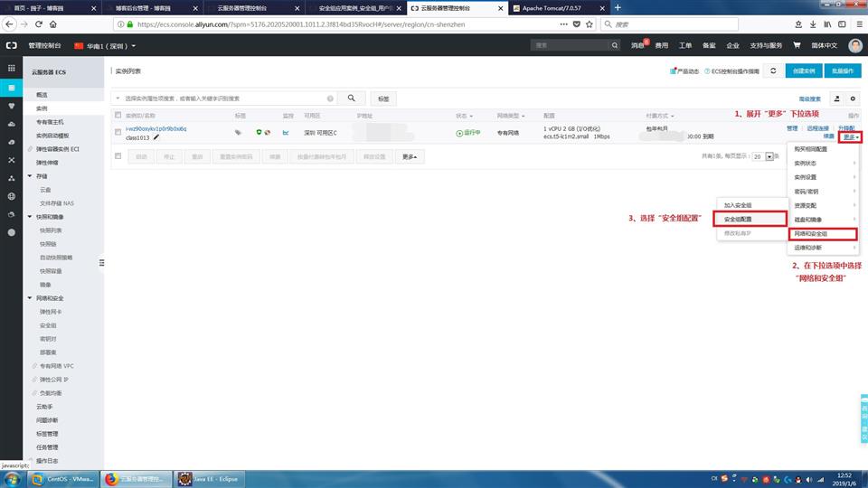Open the Firefox hamburger menu
This screenshot has width=868, height=488.
pyautogui.click(x=859, y=24)
